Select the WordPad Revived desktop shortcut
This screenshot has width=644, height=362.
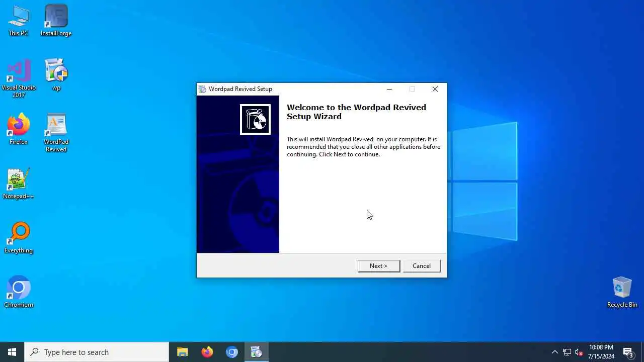tap(56, 133)
